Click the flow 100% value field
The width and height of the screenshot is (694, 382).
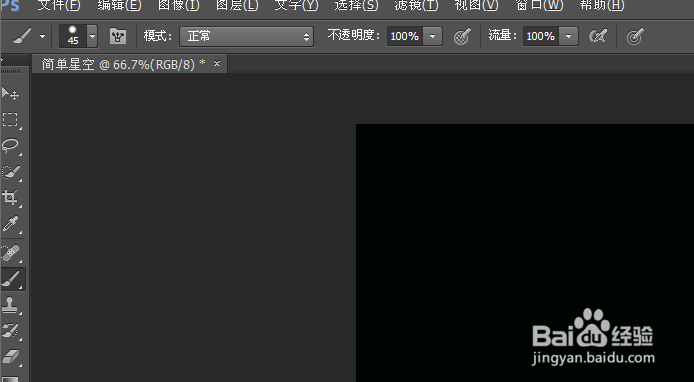(541, 36)
